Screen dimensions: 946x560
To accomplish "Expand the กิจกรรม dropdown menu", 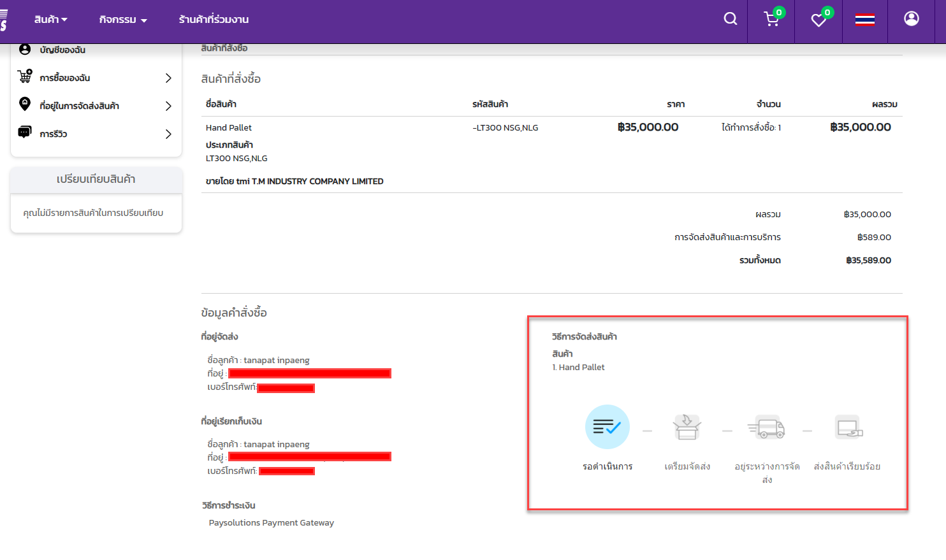I will point(123,20).
